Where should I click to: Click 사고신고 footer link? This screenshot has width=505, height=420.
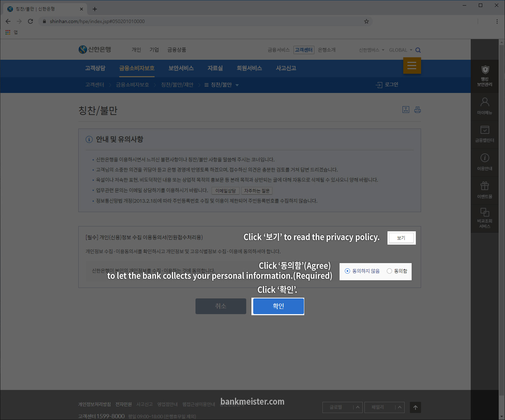144,404
